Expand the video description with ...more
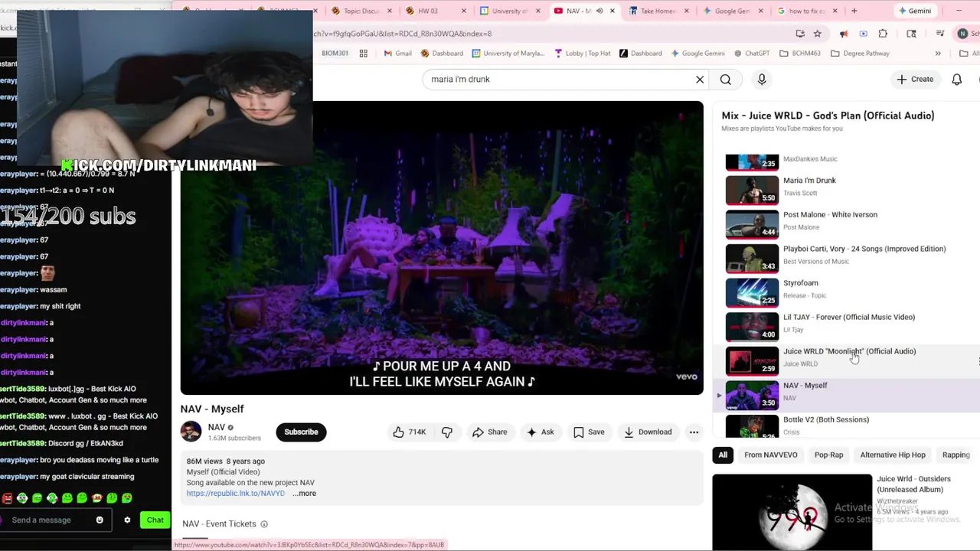The width and height of the screenshot is (980, 551). point(304,494)
